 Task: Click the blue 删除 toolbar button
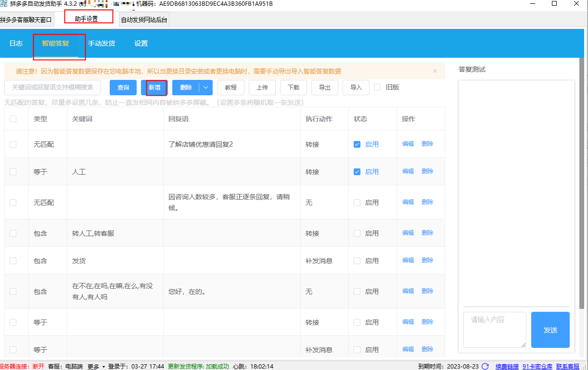pos(186,88)
